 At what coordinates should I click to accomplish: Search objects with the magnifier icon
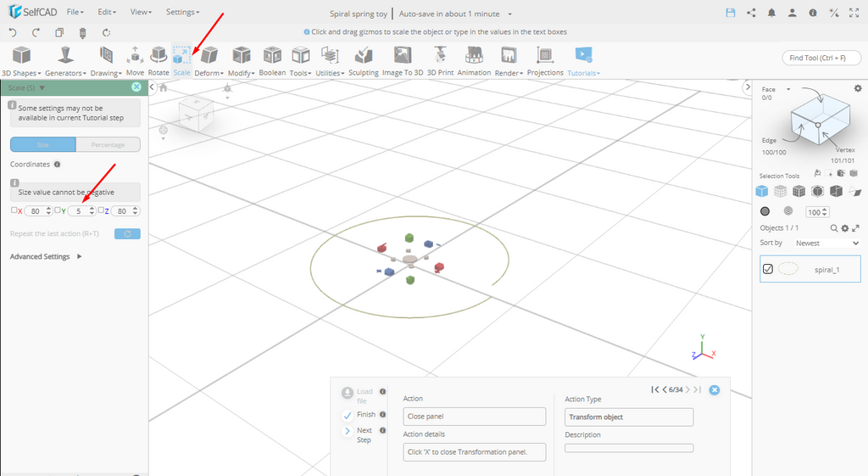tap(834, 227)
